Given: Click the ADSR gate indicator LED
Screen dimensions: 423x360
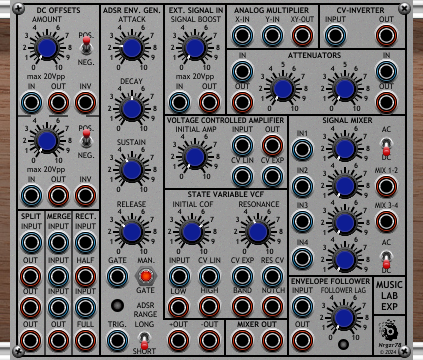Looking at the screenshot, I should click(117, 305).
